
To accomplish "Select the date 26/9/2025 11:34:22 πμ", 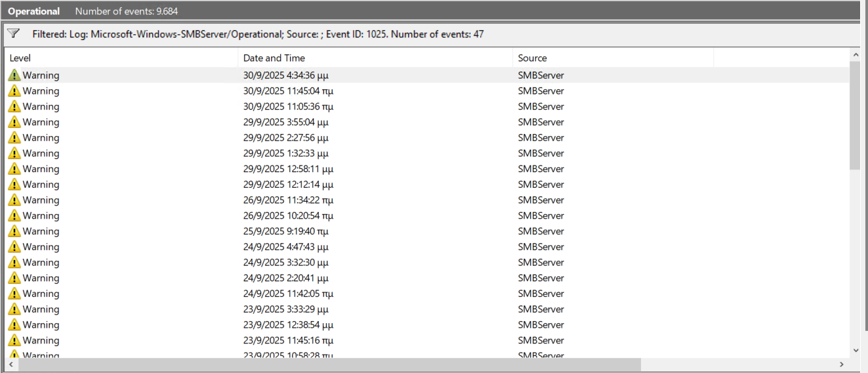I will click(x=288, y=200).
